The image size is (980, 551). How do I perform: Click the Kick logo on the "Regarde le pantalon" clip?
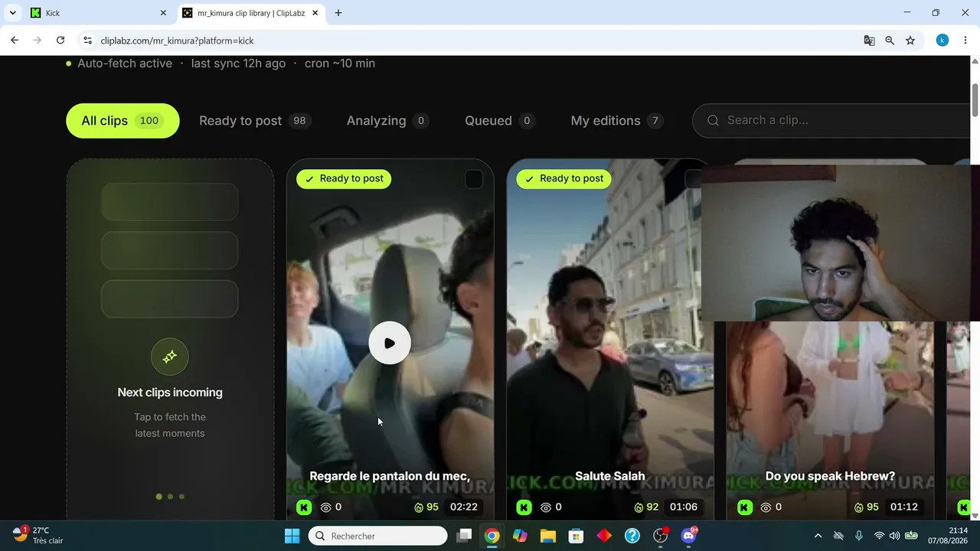click(304, 507)
